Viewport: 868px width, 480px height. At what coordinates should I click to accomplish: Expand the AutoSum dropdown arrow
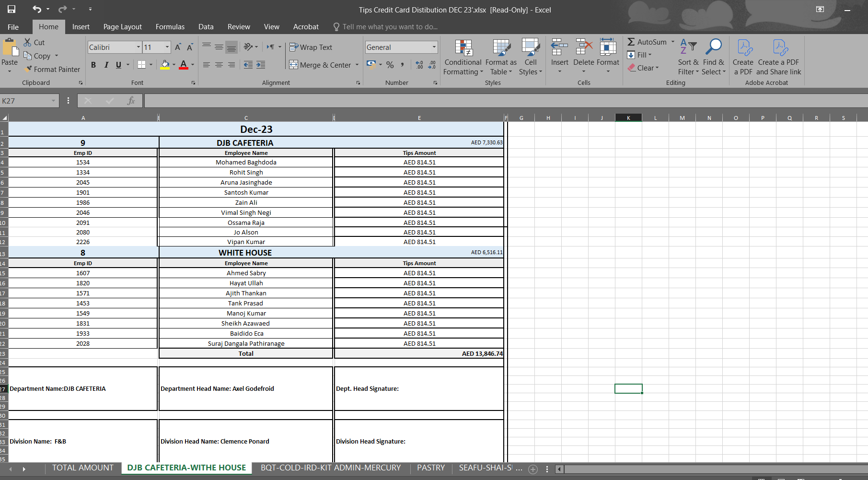(x=673, y=42)
